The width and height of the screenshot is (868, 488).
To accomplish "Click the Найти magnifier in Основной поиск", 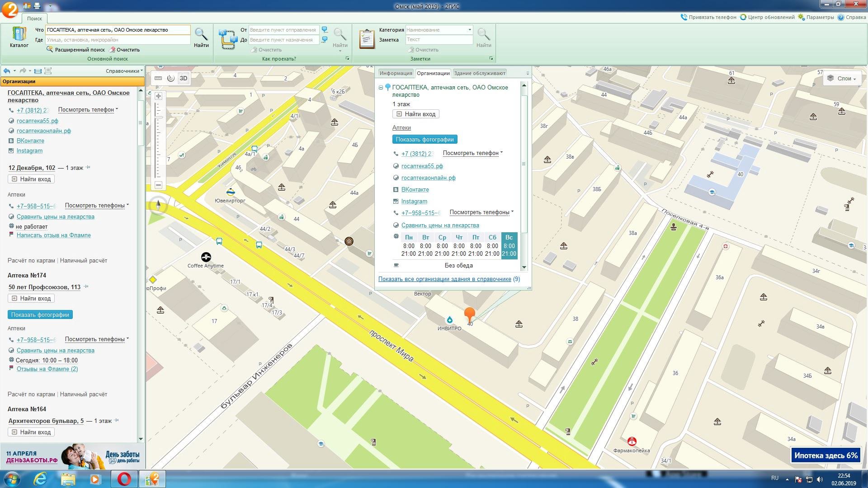I will point(201,38).
